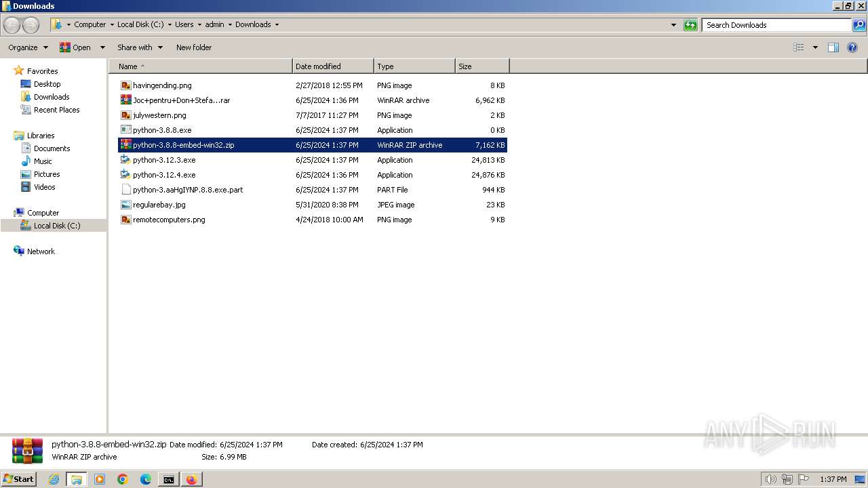This screenshot has width=868, height=488.
Task: Select the Joc+pentru+Don+Stefa...rar archive icon
Action: coord(125,100)
